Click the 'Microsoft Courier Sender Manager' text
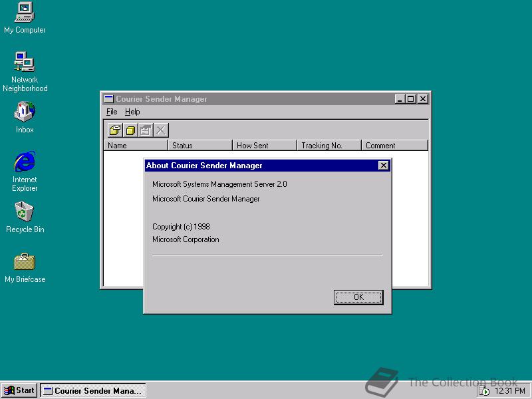Image resolution: width=532 pixels, height=399 pixels. (x=206, y=199)
